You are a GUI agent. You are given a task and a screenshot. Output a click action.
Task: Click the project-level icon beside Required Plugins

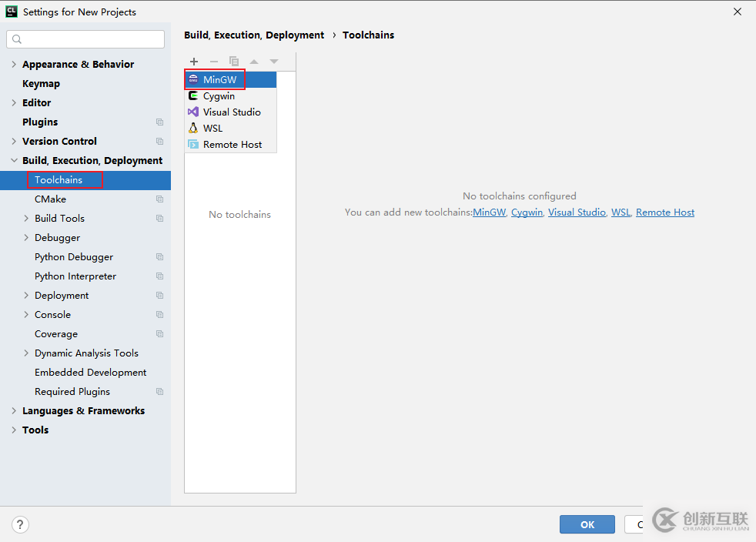(x=159, y=392)
